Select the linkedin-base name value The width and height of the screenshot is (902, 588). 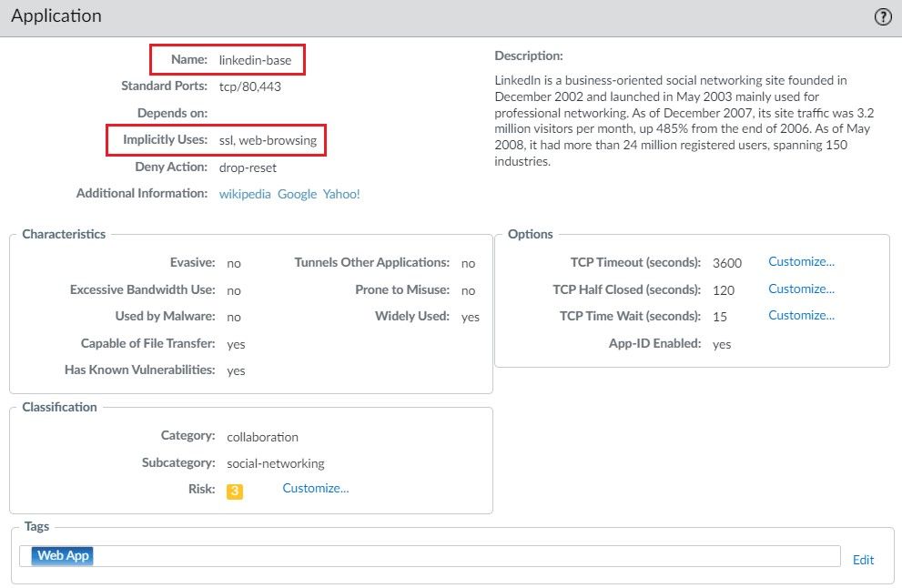(x=255, y=60)
